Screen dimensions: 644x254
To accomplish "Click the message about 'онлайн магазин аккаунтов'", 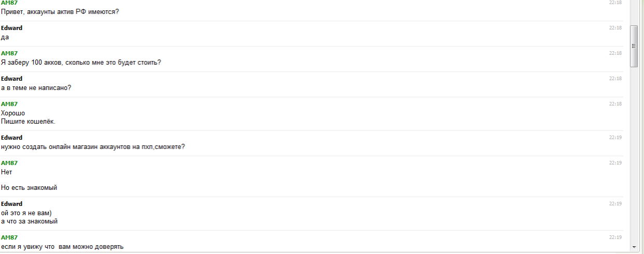I will (x=93, y=146).
